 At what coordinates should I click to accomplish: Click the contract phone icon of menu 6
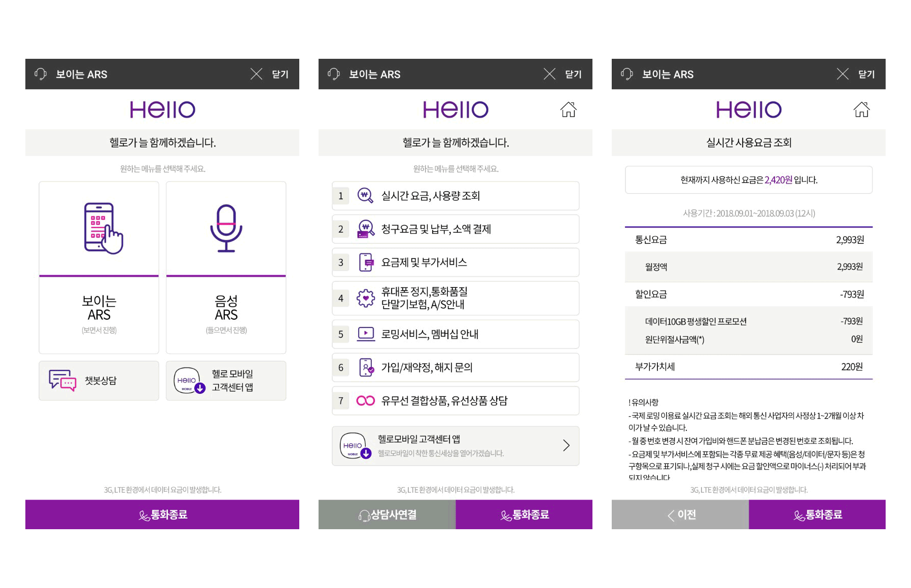[366, 367]
